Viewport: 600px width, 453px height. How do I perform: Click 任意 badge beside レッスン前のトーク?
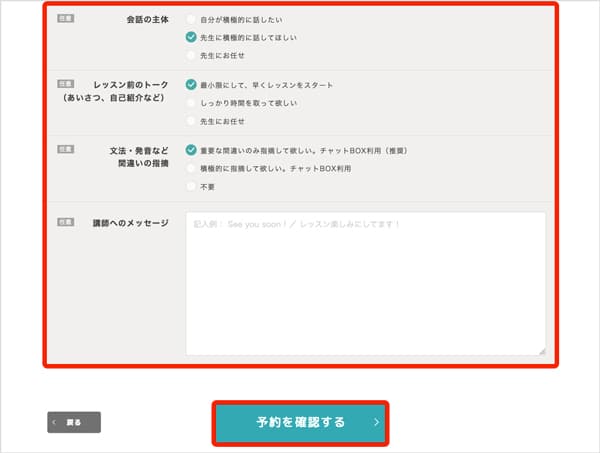click(65, 85)
